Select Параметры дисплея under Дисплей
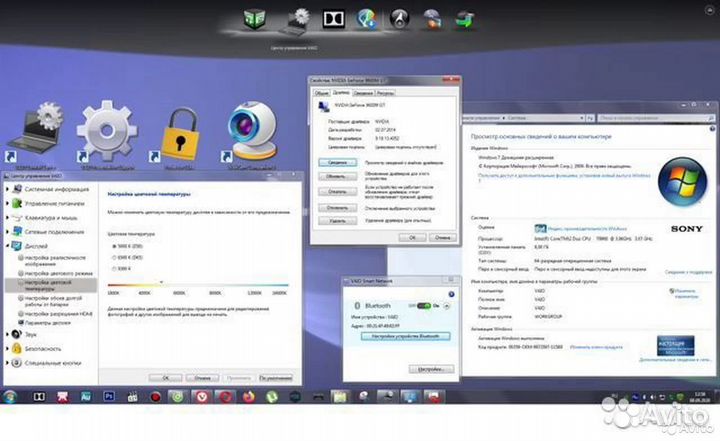Viewport: 720px width, 441px height. 48,322
